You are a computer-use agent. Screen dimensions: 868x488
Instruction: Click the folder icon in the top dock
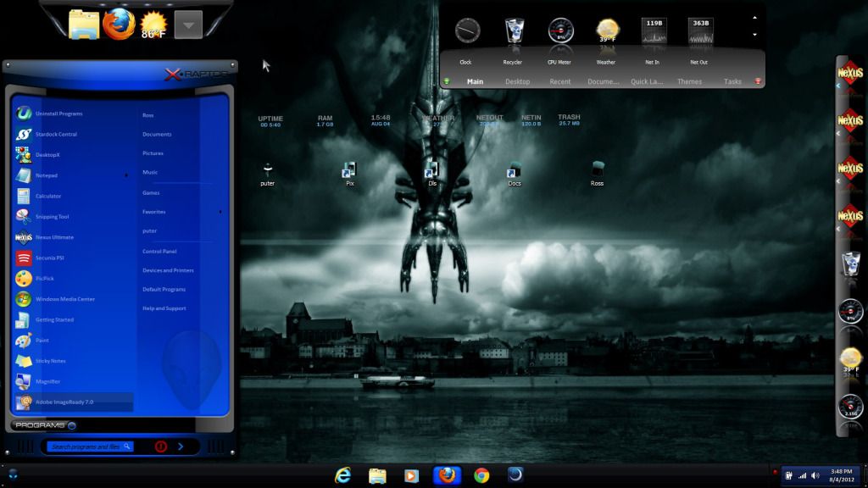84,25
